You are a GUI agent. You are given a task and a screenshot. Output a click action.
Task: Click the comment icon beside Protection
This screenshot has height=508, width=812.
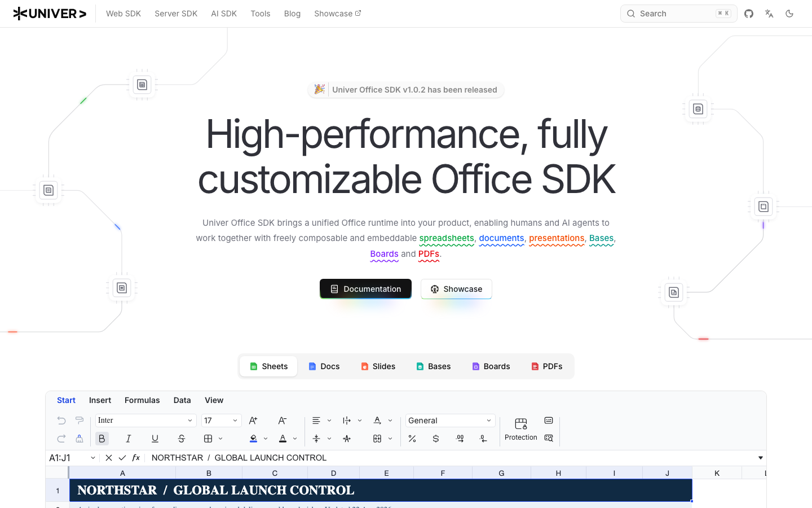(549, 421)
